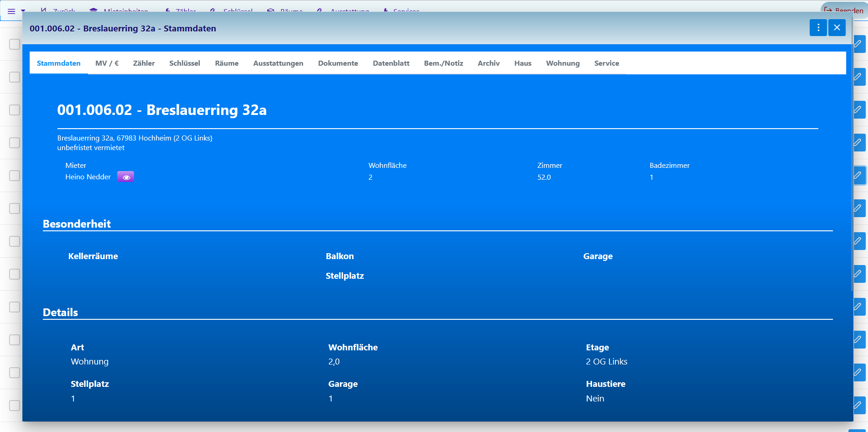Click the Etage value 2 OG Links

click(x=607, y=362)
